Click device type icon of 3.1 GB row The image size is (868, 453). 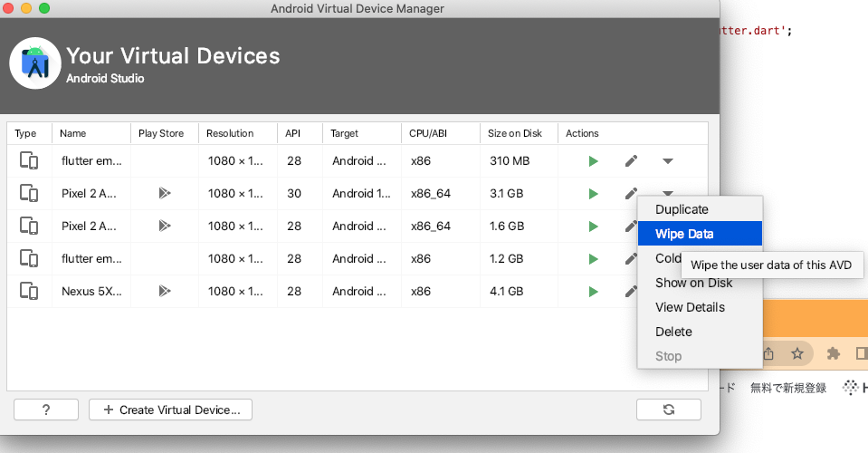[29, 193]
